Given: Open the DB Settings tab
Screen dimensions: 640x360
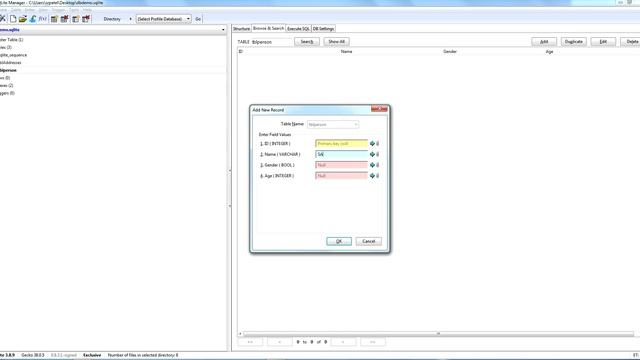Looking at the screenshot, I should coord(323,29).
